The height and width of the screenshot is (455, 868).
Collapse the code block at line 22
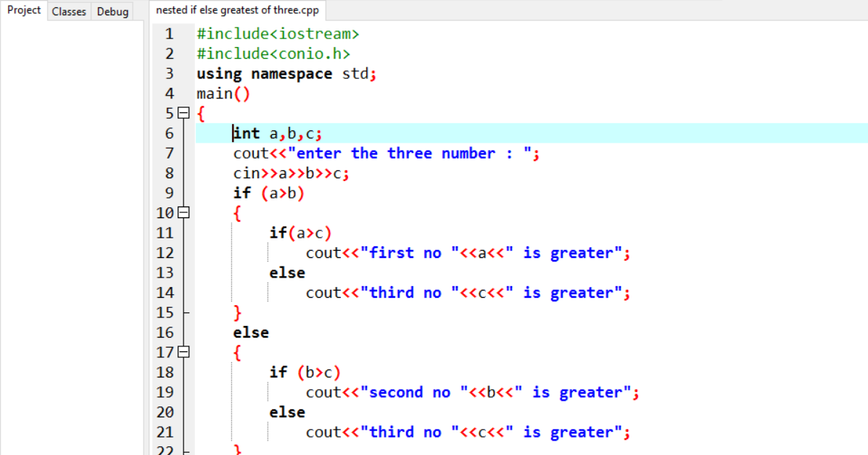(x=183, y=451)
